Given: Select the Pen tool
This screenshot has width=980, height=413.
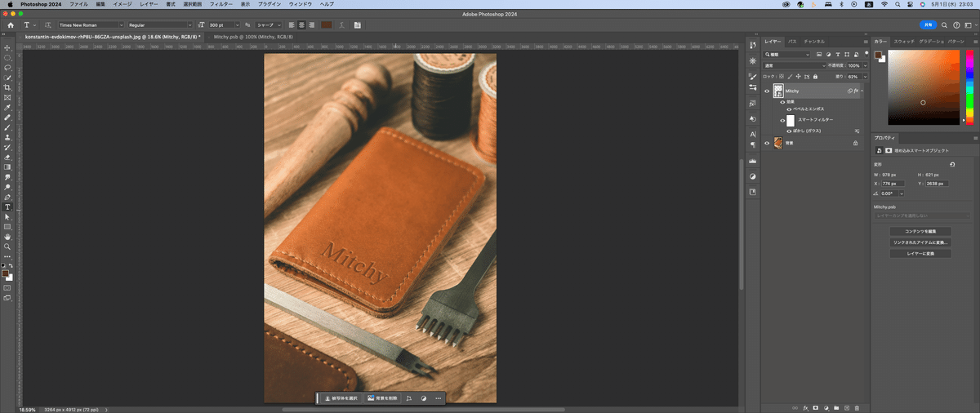Looking at the screenshot, I should coord(7,197).
